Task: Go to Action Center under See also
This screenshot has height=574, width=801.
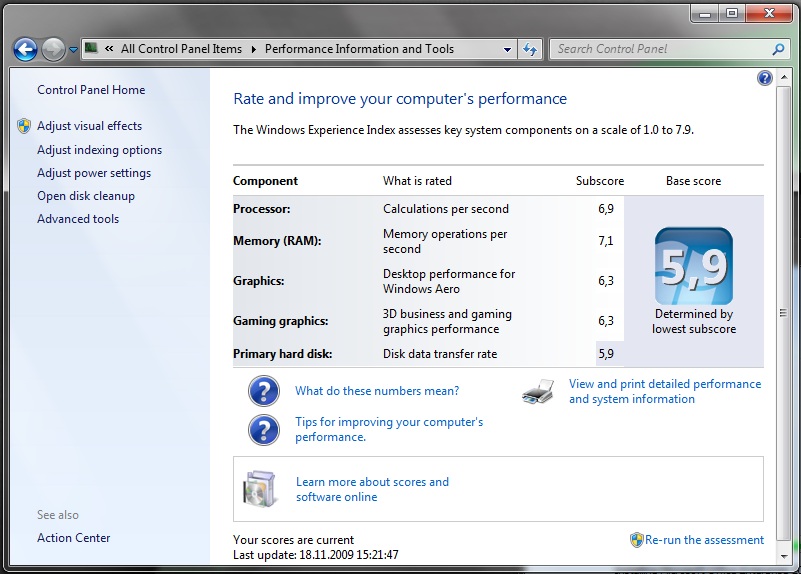Action: click(x=74, y=538)
